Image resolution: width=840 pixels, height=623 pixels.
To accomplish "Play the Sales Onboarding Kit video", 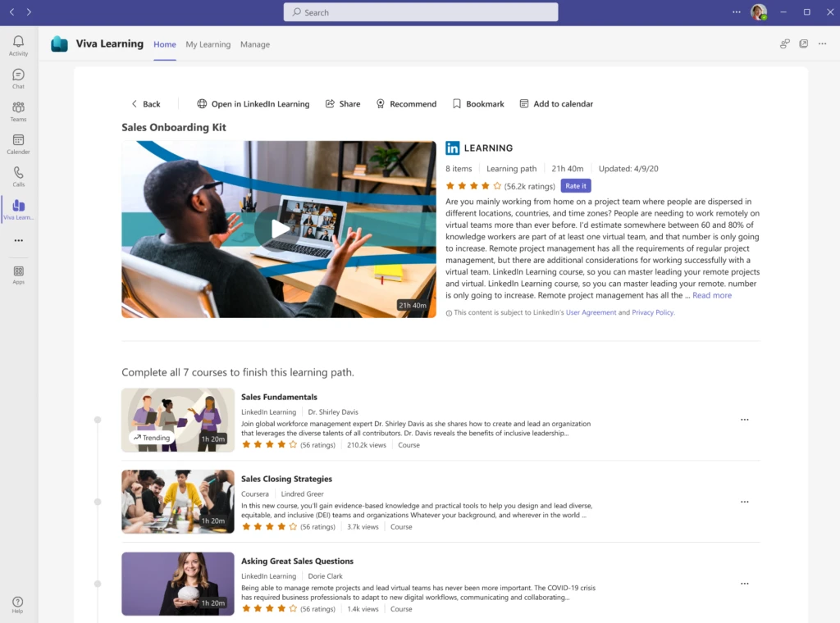I will [279, 229].
